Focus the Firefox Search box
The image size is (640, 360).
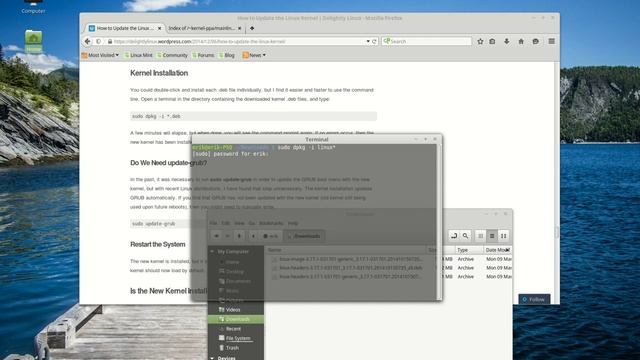click(427, 41)
